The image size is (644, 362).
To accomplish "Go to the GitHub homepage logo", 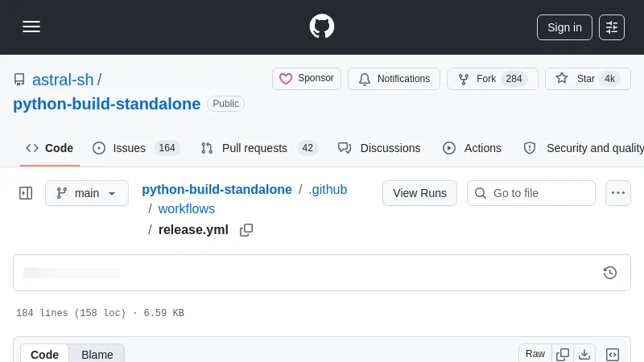I will click(322, 27).
